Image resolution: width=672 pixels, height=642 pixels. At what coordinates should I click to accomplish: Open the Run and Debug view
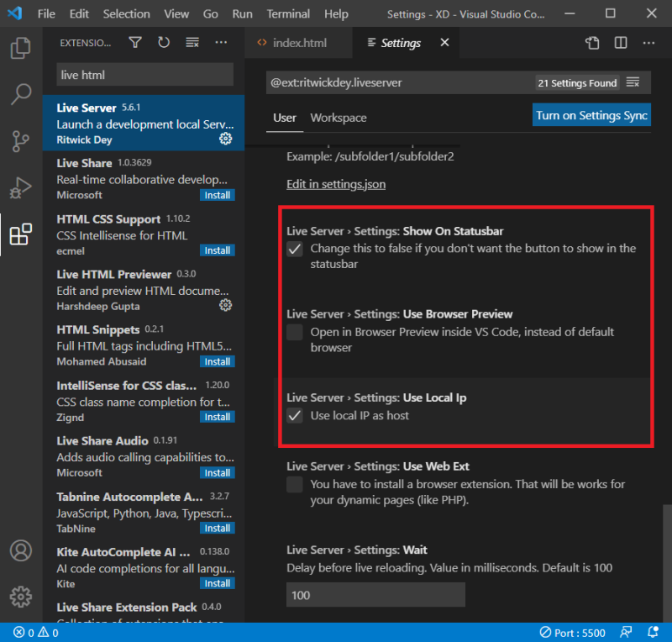point(21,187)
